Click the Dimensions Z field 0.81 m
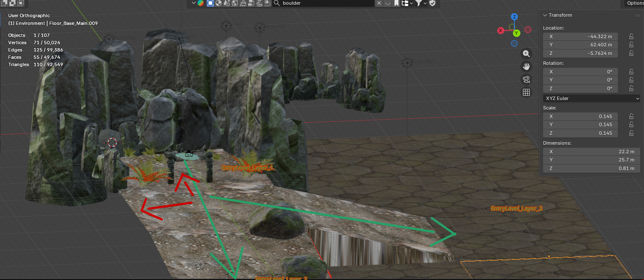 (592, 168)
